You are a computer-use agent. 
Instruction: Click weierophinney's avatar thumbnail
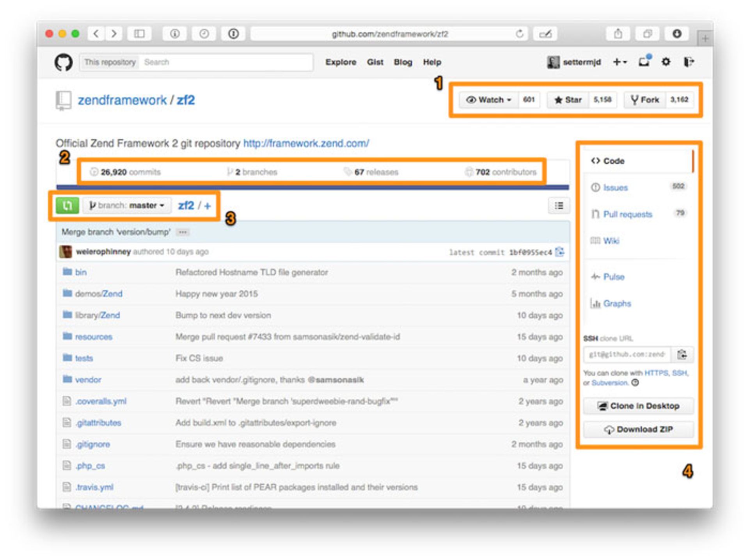(x=66, y=252)
